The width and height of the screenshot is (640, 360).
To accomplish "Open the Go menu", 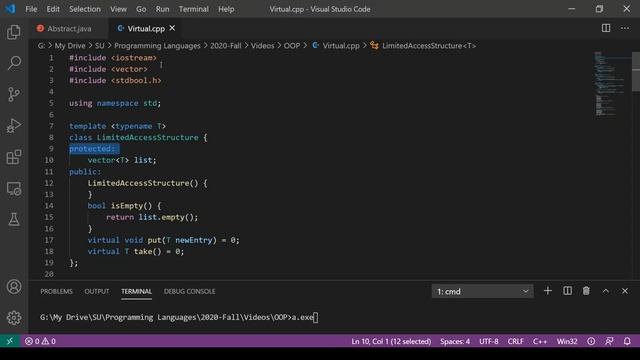I will 141,9.
